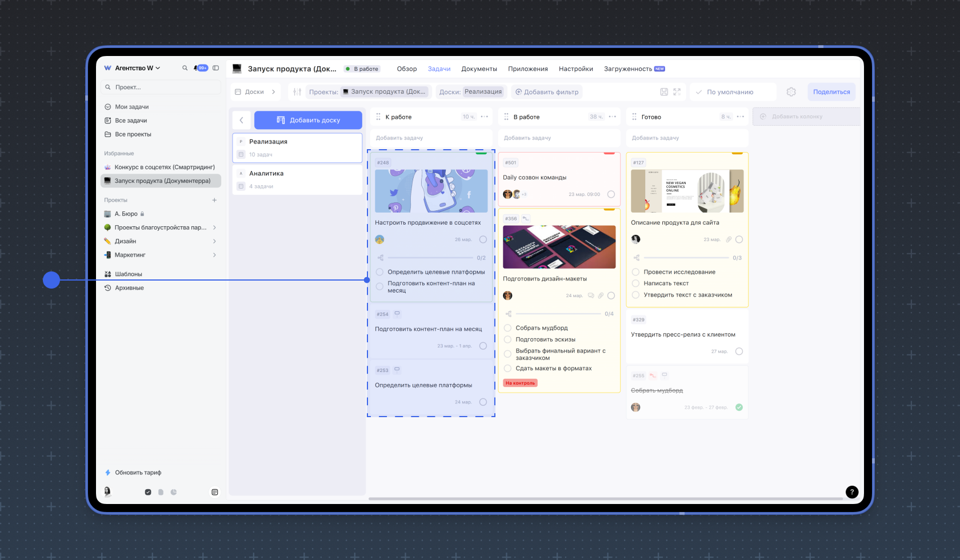Viewport: 960px width, 560px height.
Task: Check the Собрать мудборд subtask
Action: pos(507,328)
